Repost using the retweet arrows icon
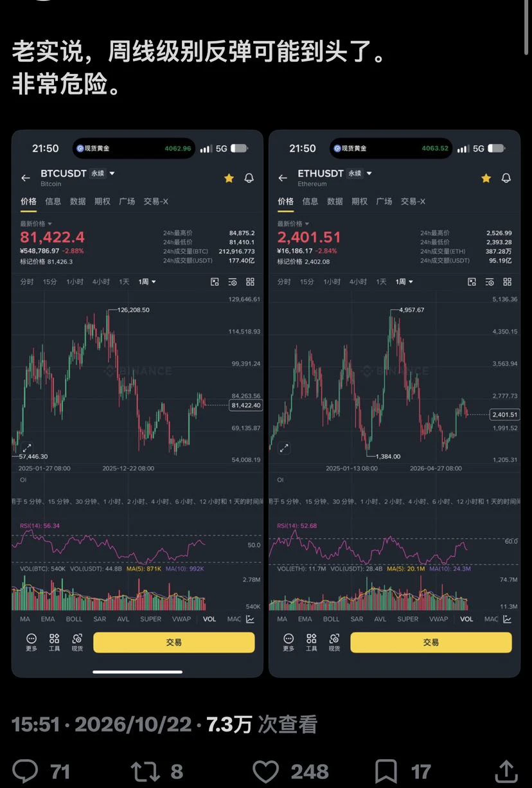Screen dimensions: 532x788 click(x=146, y=771)
